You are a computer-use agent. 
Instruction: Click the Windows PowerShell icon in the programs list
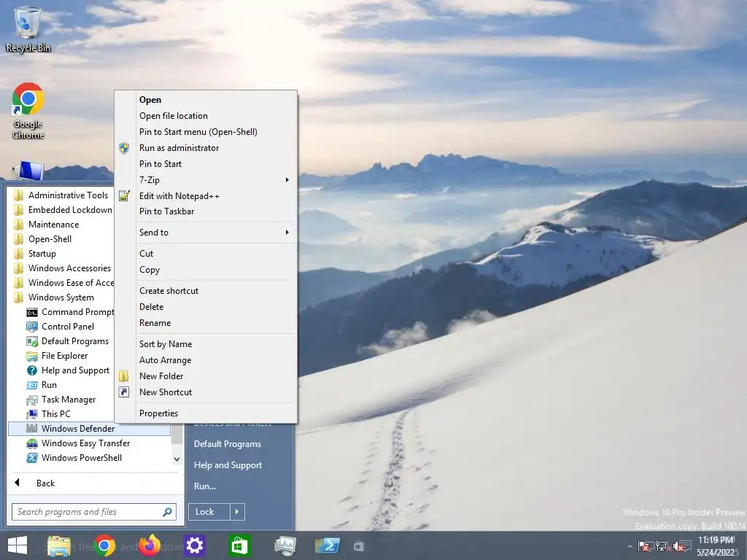pyautogui.click(x=32, y=458)
